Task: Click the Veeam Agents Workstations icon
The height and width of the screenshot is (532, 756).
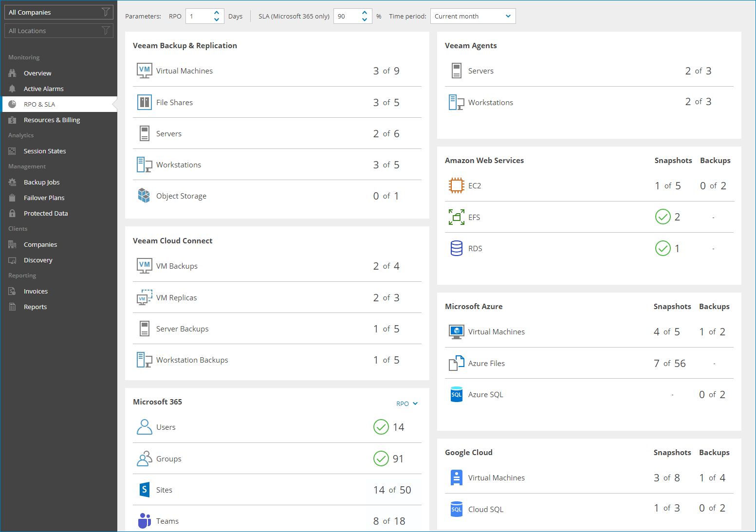Action: click(x=457, y=102)
